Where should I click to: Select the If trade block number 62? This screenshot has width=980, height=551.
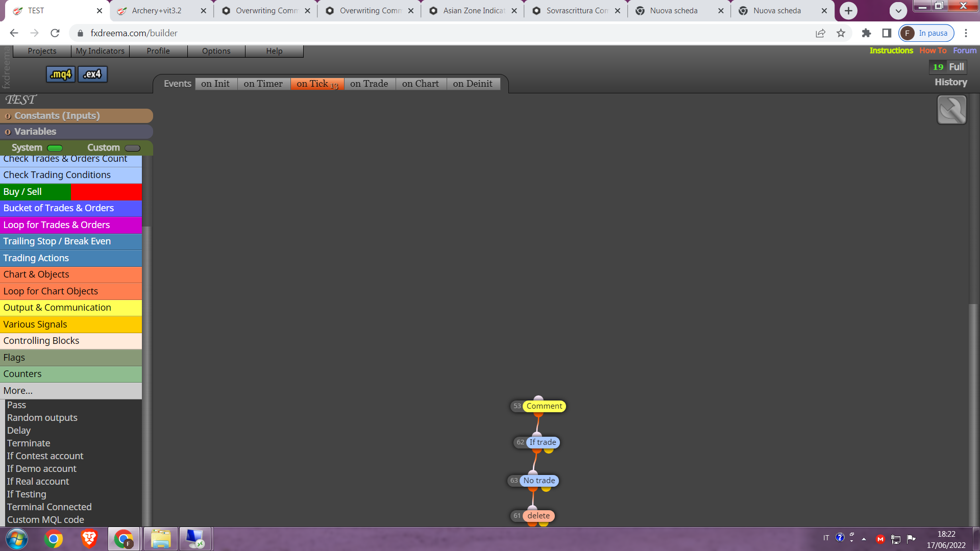pos(543,442)
